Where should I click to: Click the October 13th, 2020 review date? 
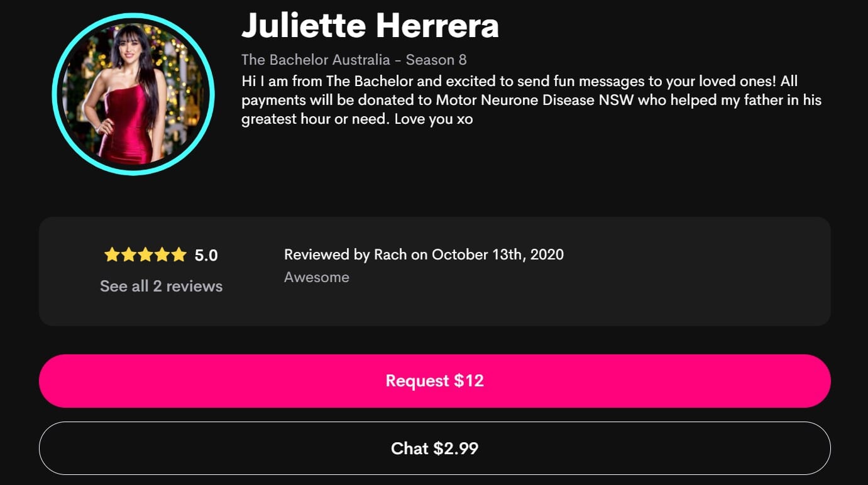tap(498, 254)
